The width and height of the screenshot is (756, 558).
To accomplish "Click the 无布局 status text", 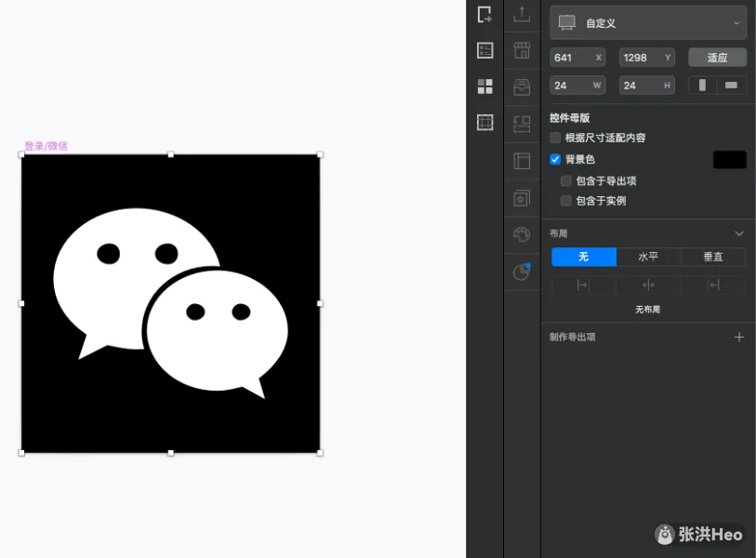I will (x=647, y=309).
